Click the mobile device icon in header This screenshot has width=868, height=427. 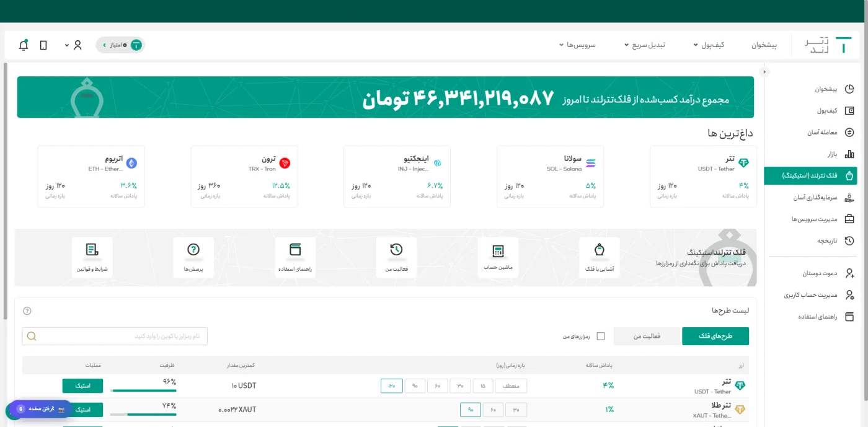coord(43,45)
